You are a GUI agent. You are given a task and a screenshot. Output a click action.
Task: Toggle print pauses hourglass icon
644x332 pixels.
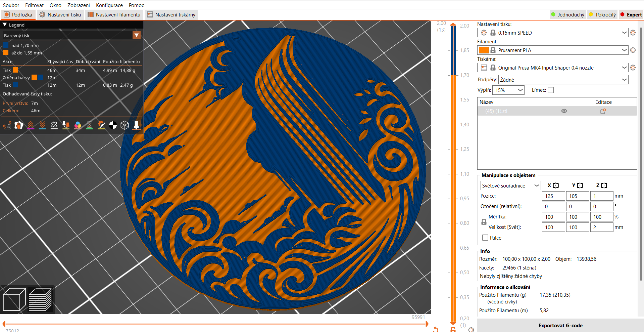click(89, 125)
